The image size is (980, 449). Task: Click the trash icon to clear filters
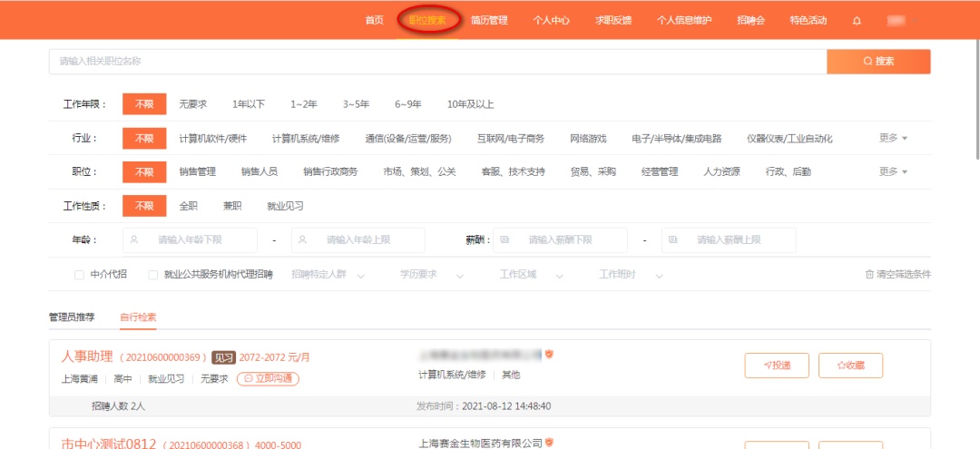point(869,274)
